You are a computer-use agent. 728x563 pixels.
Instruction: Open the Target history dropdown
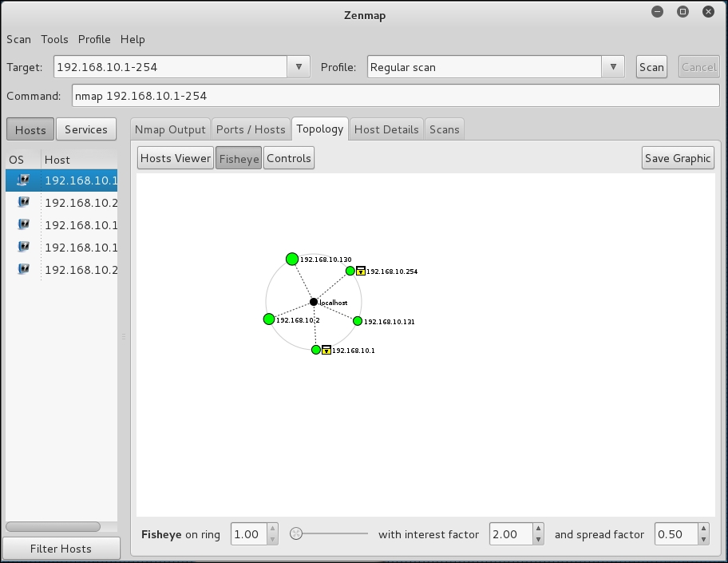tap(297, 66)
